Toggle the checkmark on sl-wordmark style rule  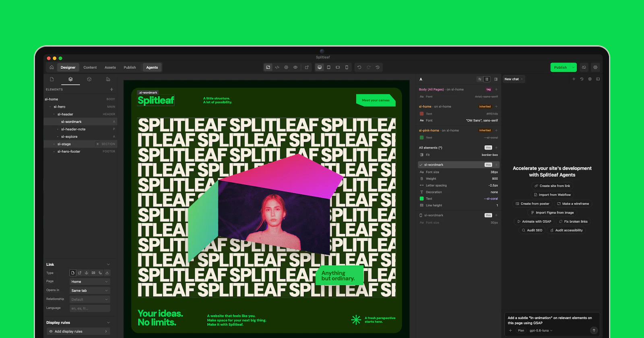coord(421,165)
